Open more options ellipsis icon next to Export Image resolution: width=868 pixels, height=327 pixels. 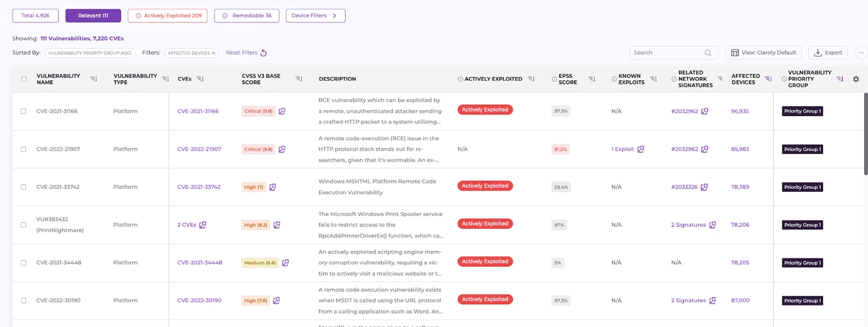click(861, 52)
